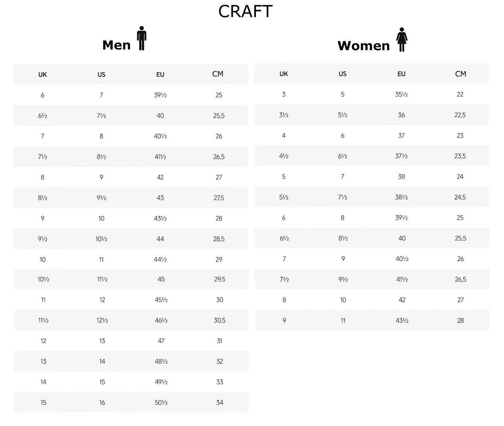504x426 pixels.
Task: Click the EU column header in Men table
Action: click(x=160, y=74)
